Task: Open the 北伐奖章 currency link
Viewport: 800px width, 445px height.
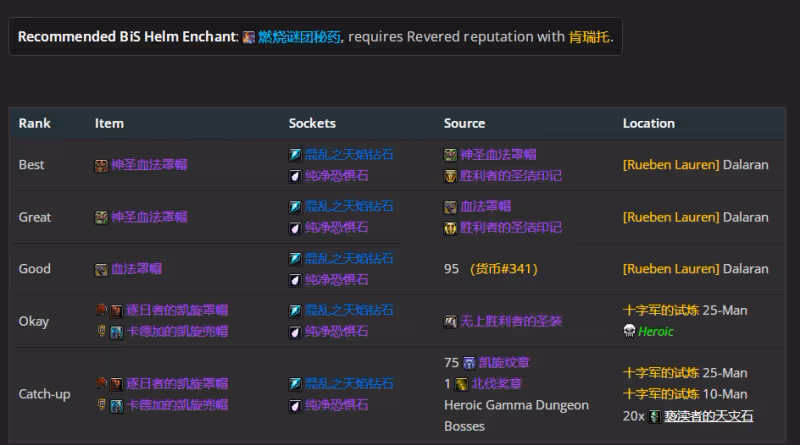Action: click(x=496, y=383)
